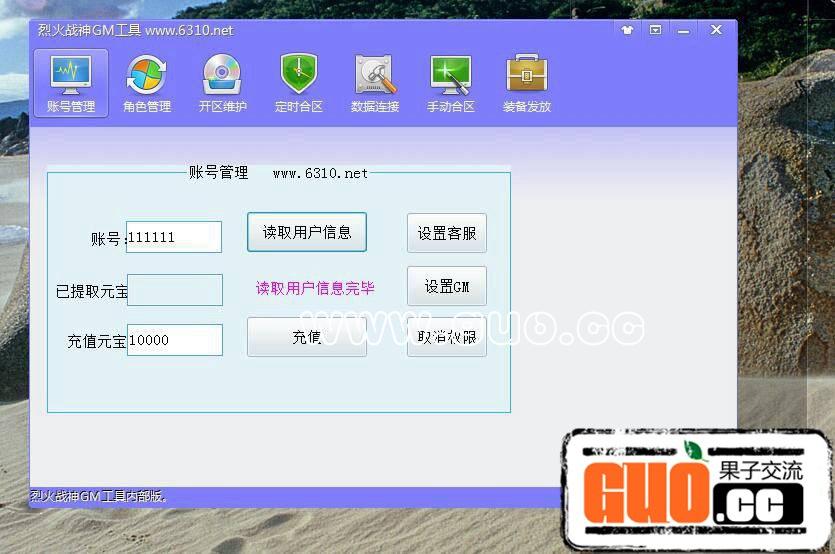Open 装备发放 briefcase icon
Viewport: 835px width, 554px height.
pos(527,83)
